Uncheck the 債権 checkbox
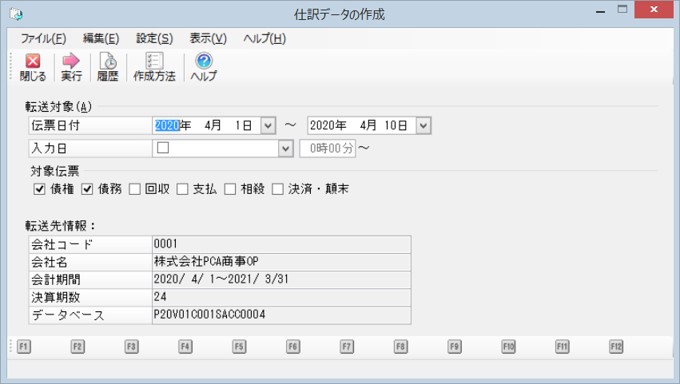680x384 pixels. pos(39,189)
